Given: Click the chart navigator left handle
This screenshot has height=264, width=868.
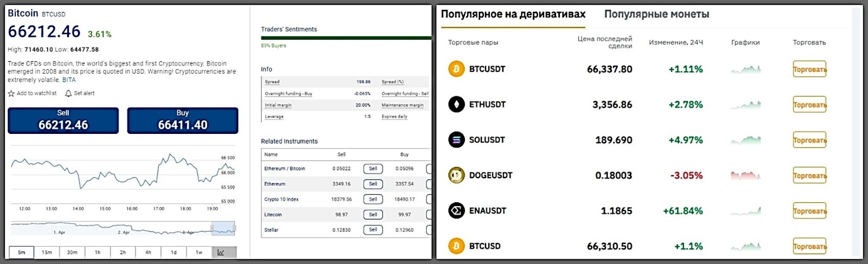Looking at the screenshot, I should coord(212,228).
